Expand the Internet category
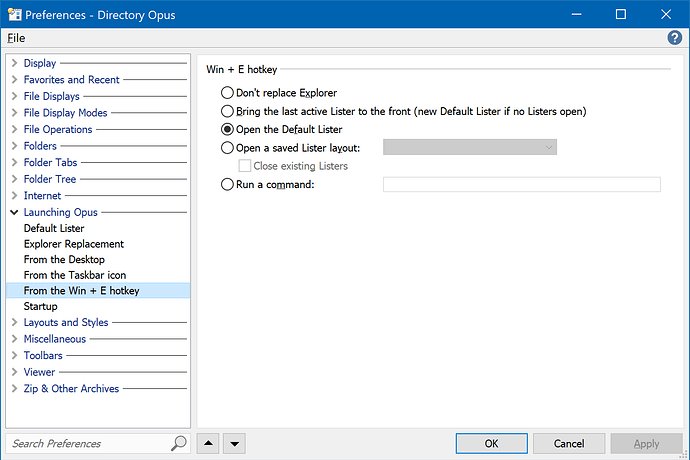 coord(15,195)
